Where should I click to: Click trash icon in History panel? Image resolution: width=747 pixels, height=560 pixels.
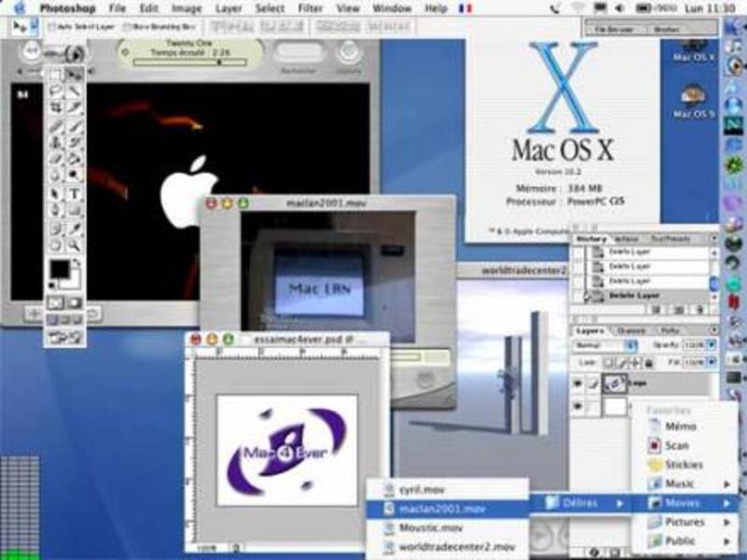(x=699, y=310)
